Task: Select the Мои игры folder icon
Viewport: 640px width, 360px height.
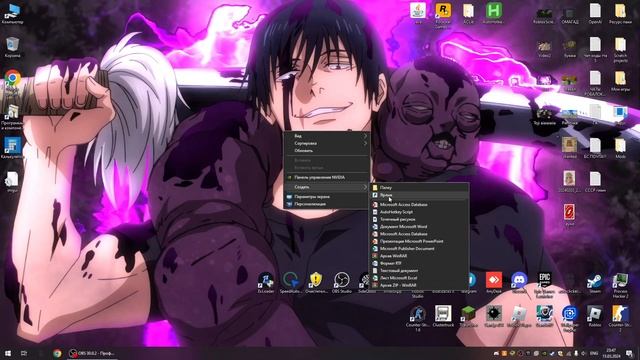Action: click(620, 81)
